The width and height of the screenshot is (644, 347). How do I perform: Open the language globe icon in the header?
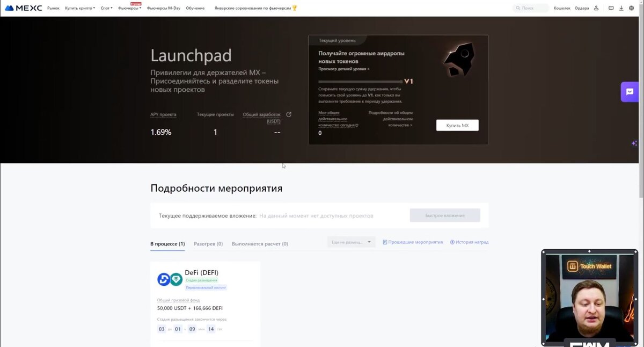pyautogui.click(x=631, y=8)
